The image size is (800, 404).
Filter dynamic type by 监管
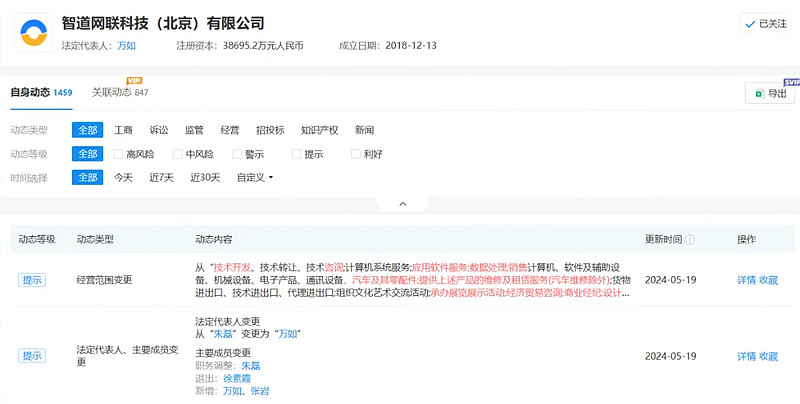tap(194, 130)
